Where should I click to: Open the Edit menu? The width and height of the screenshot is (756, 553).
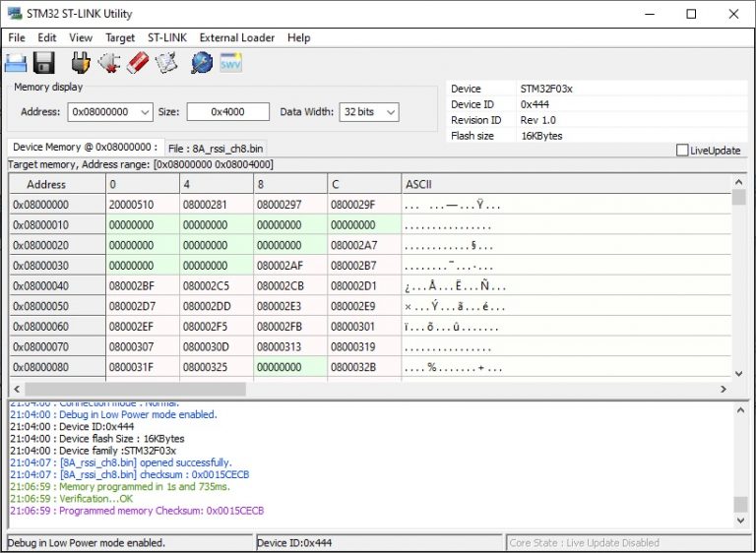[47, 37]
